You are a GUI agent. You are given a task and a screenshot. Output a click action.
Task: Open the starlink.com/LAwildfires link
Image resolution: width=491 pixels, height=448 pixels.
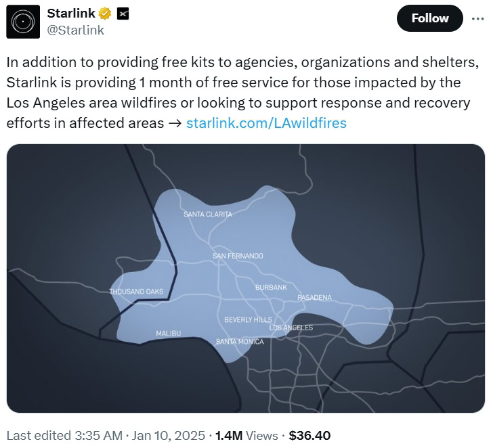tap(266, 122)
